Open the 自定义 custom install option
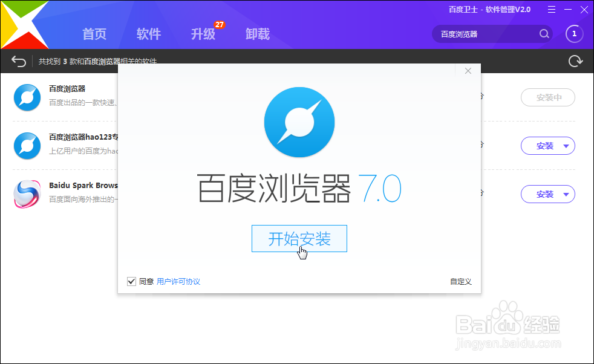Viewport: 594px width, 364px height. click(x=460, y=281)
